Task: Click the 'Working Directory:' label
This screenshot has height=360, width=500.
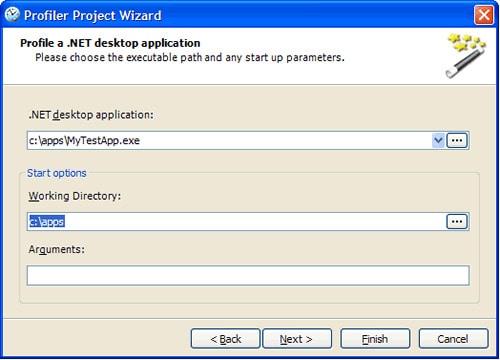Action: click(75, 196)
